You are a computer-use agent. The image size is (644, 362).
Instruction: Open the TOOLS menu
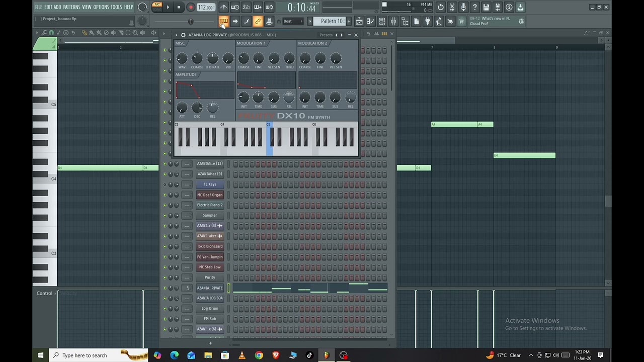coord(116,7)
